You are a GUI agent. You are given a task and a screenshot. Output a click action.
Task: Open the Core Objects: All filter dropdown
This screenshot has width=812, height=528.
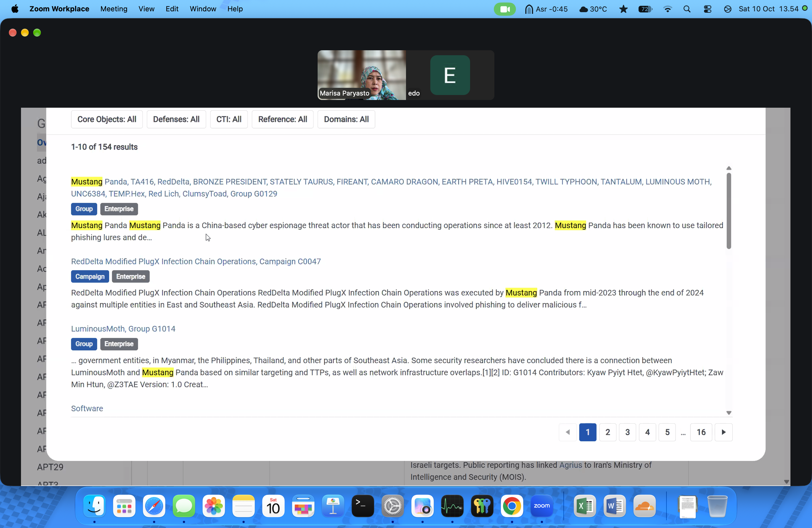point(107,119)
